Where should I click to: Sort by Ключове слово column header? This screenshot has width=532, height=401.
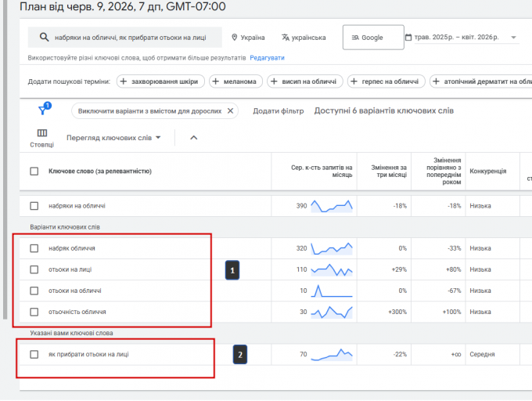coord(100,171)
